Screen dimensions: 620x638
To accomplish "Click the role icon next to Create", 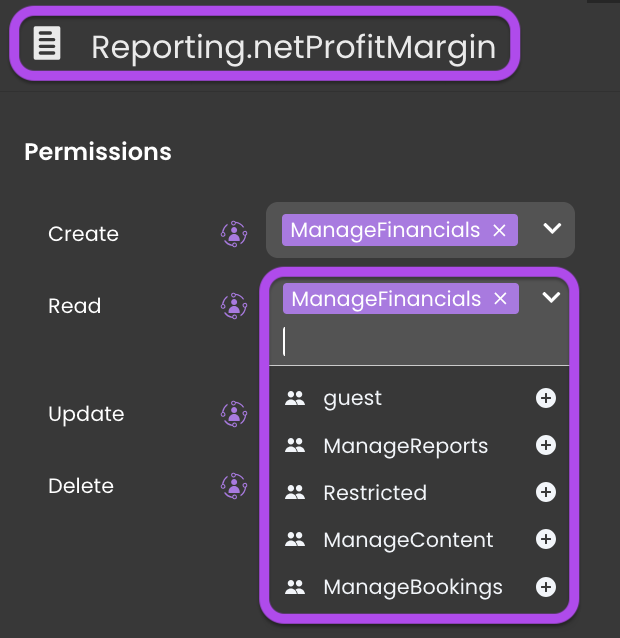I will click(234, 234).
